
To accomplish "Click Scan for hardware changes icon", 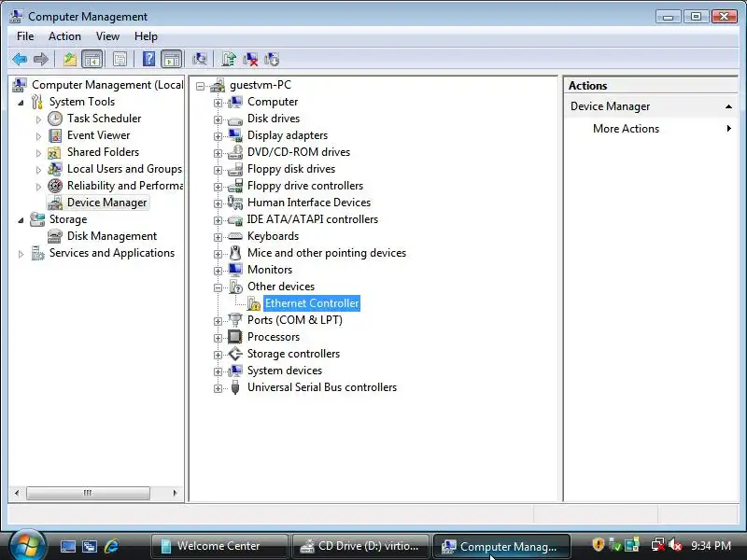I will (x=199, y=59).
